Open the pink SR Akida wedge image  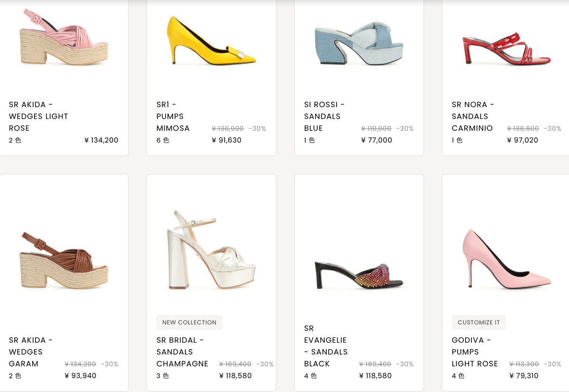tap(64, 37)
